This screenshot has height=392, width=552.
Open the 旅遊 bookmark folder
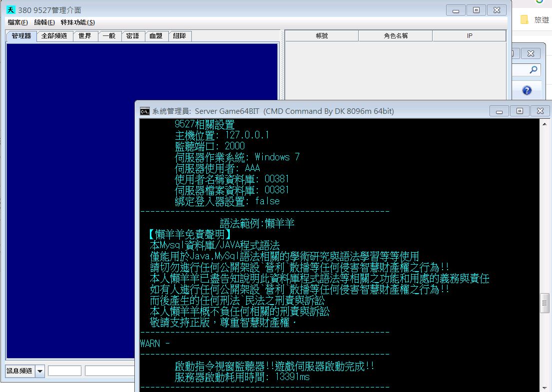[x=535, y=19]
